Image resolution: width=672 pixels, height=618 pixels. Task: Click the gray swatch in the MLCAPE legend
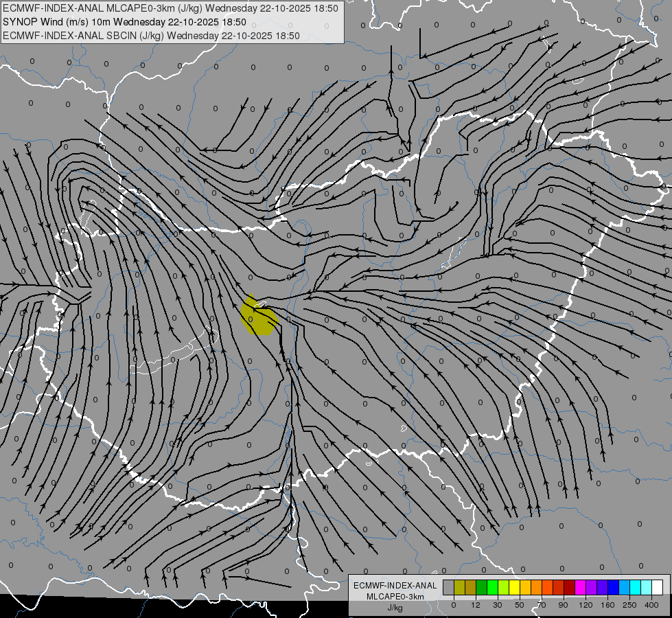tap(448, 588)
